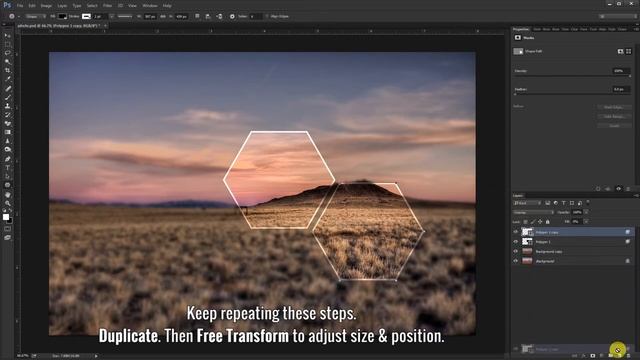Screen dimensions: 640x360
Task: Click the Stroke color swatch in options bar
Action: point(86,16)
